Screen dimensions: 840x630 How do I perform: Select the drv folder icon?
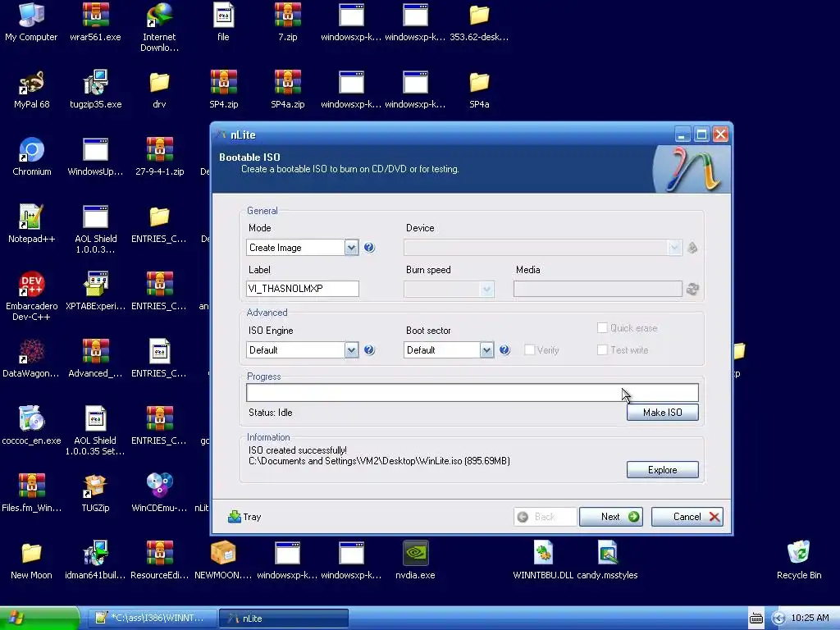[159, 89]
